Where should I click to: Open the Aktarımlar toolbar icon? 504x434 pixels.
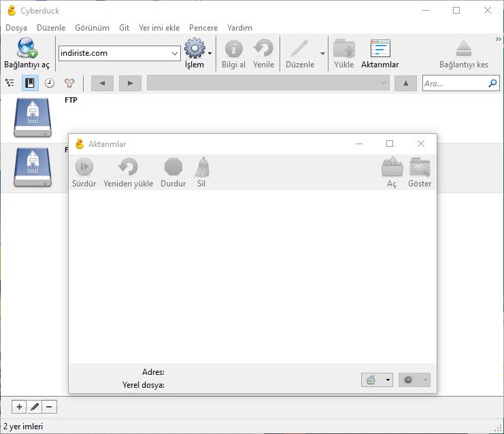tap(380, 48)
